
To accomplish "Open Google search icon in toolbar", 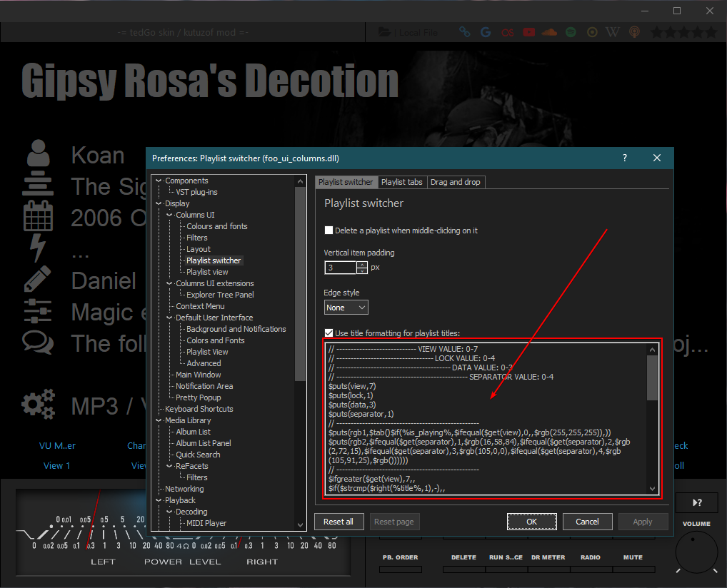I will point(486,32).
